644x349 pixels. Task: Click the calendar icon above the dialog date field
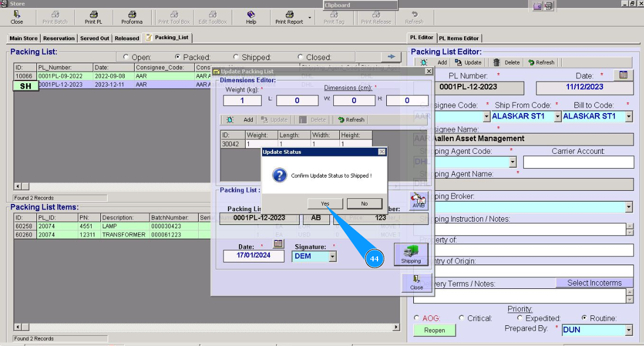278,244
